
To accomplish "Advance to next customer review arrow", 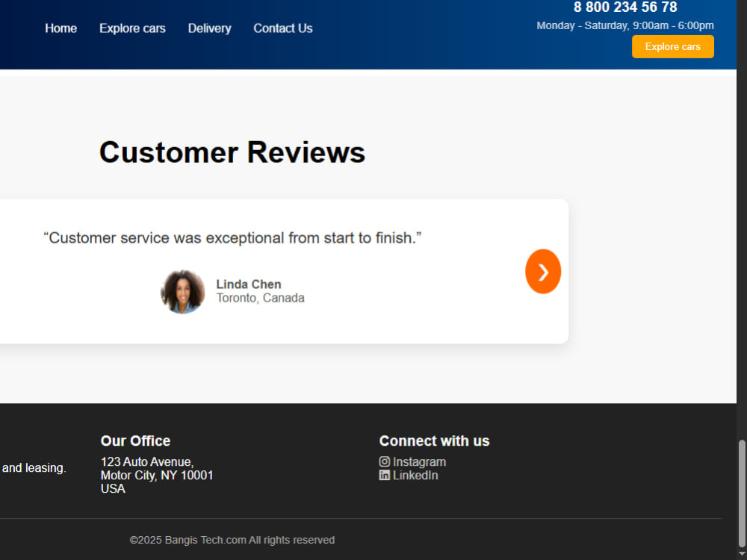I will pyautogui.click(x=543, y=272).
